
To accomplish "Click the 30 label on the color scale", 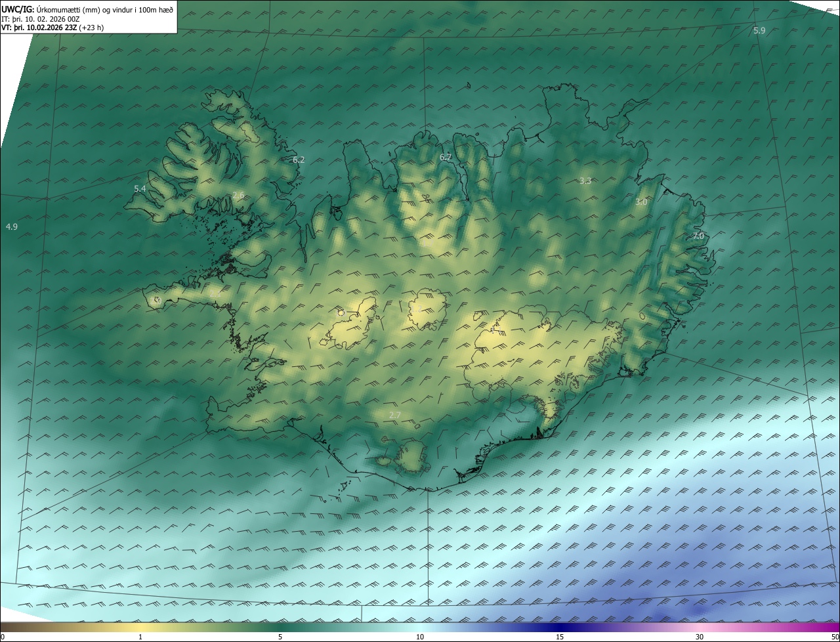I will pos(700,637).
